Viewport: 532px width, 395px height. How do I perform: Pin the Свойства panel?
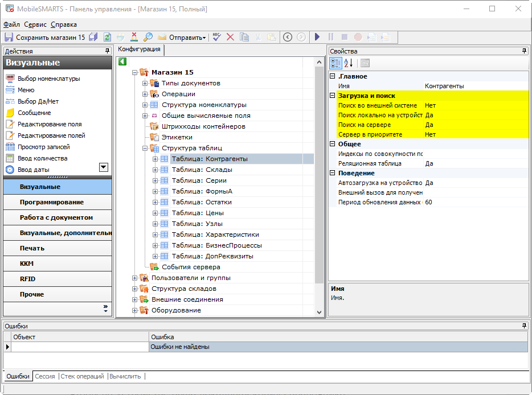pos(524,51)
